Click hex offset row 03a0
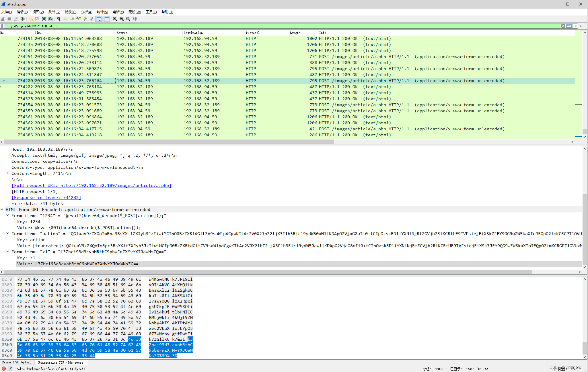Viewport: 588px width, 372px height. 7,339
